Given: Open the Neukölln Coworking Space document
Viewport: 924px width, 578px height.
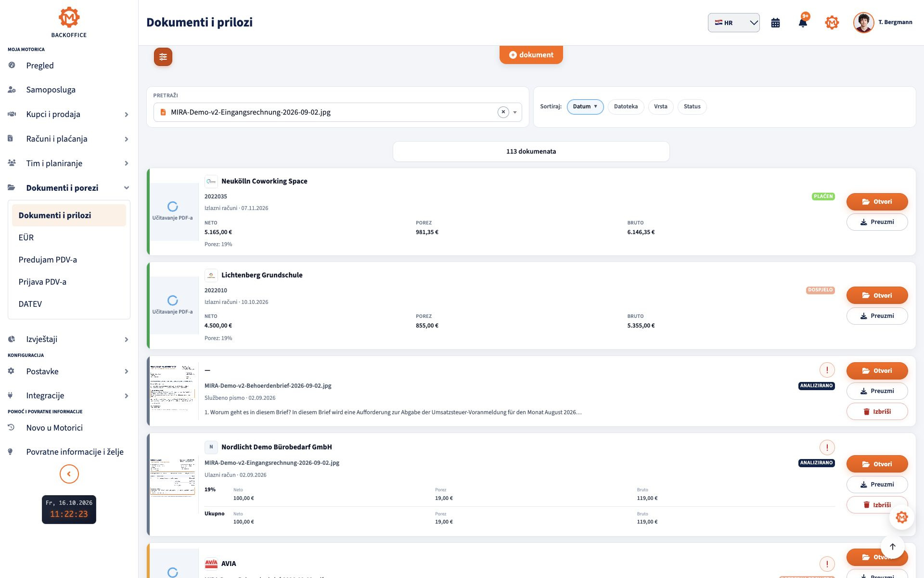Looking at the screenshot, I should 877,202.
